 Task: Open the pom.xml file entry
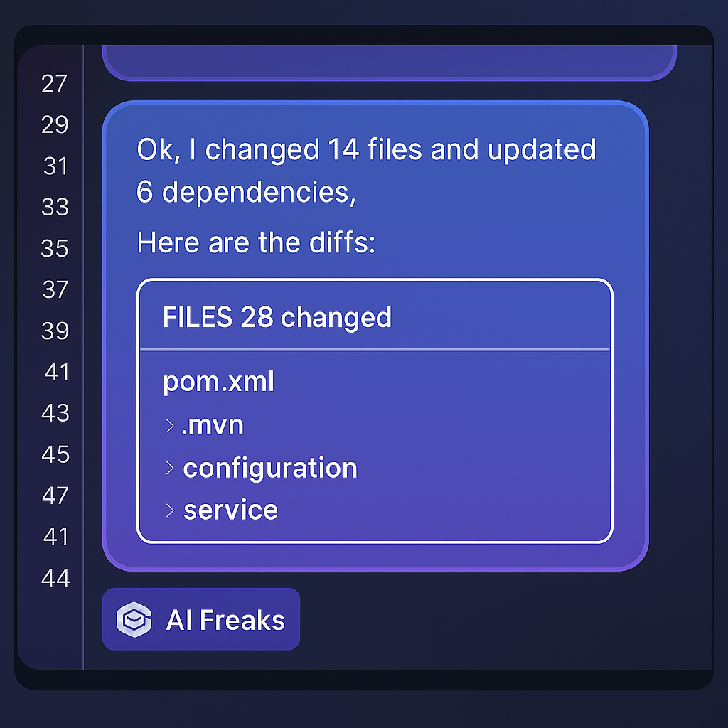coord(218,382)
